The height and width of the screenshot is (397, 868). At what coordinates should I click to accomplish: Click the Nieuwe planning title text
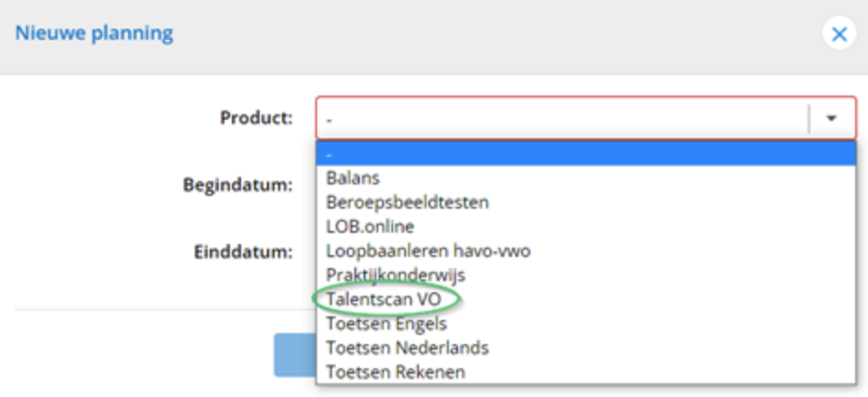click(x=93, y=34)
